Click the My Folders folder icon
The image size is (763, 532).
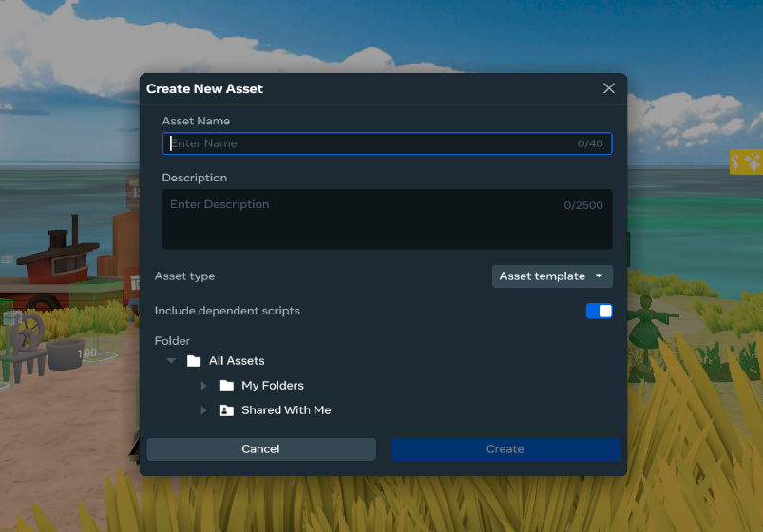pos(226,386)
